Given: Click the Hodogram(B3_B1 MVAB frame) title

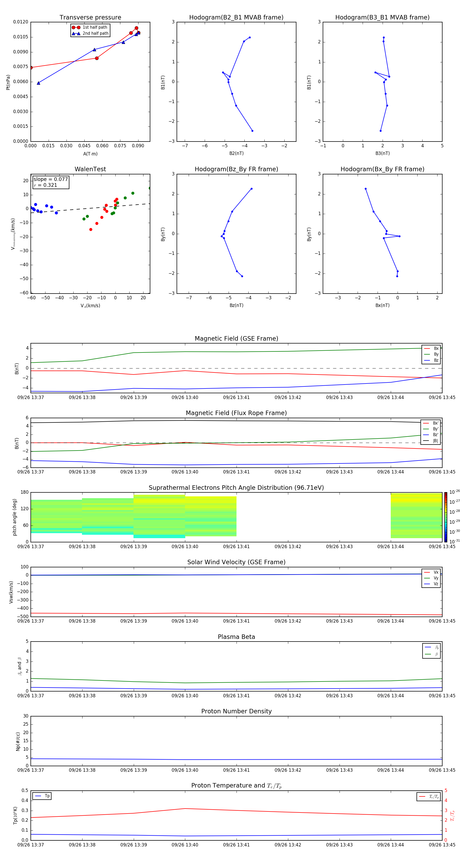Looking at the screenshot, I should point(382,18).
